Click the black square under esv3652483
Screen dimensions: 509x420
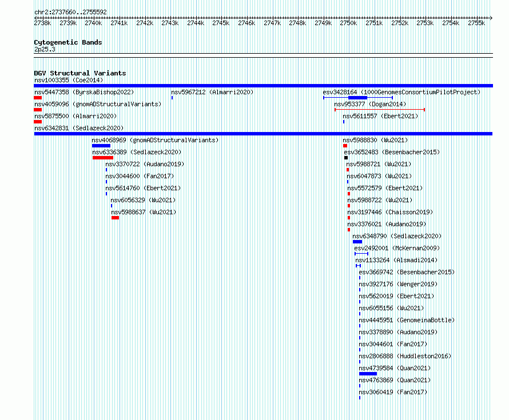(346, 158)
